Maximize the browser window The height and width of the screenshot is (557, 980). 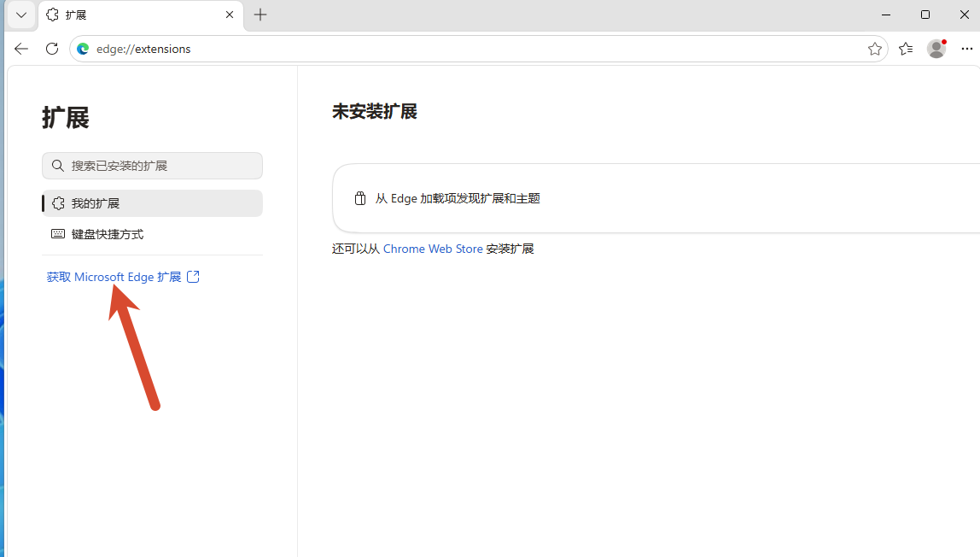click(925, 15)
